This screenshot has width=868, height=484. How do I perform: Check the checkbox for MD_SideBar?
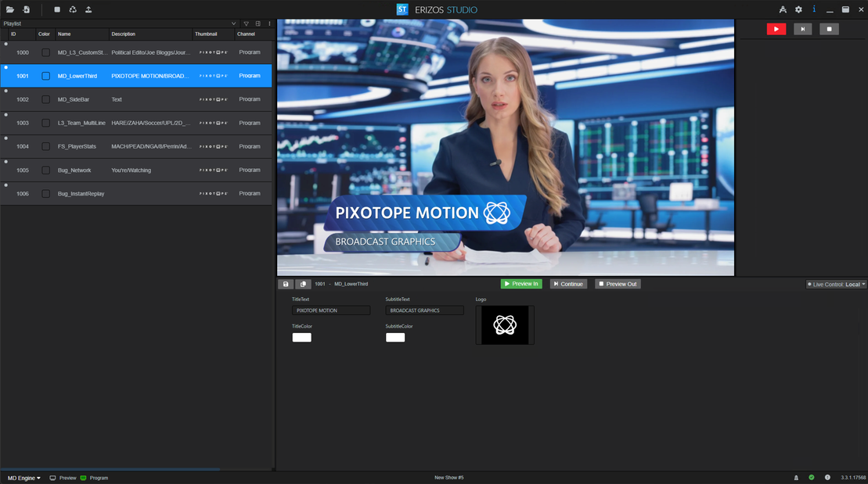coord(44,99)
